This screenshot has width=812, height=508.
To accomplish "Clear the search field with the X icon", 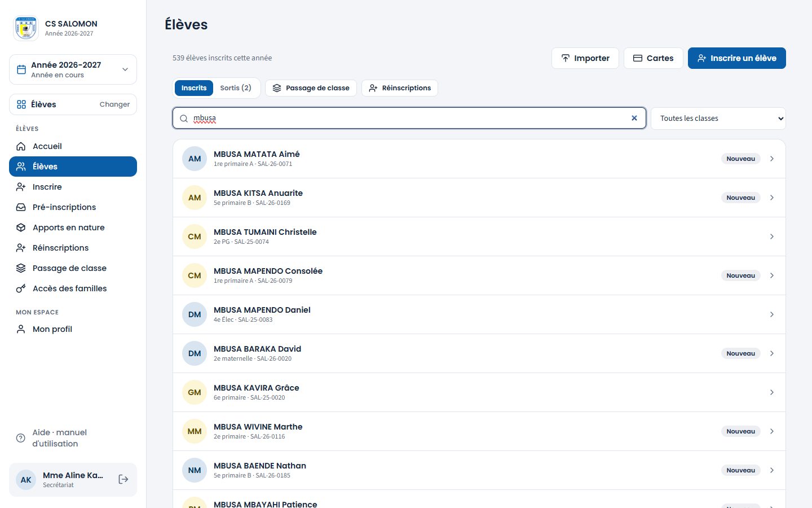I will 634,118.
